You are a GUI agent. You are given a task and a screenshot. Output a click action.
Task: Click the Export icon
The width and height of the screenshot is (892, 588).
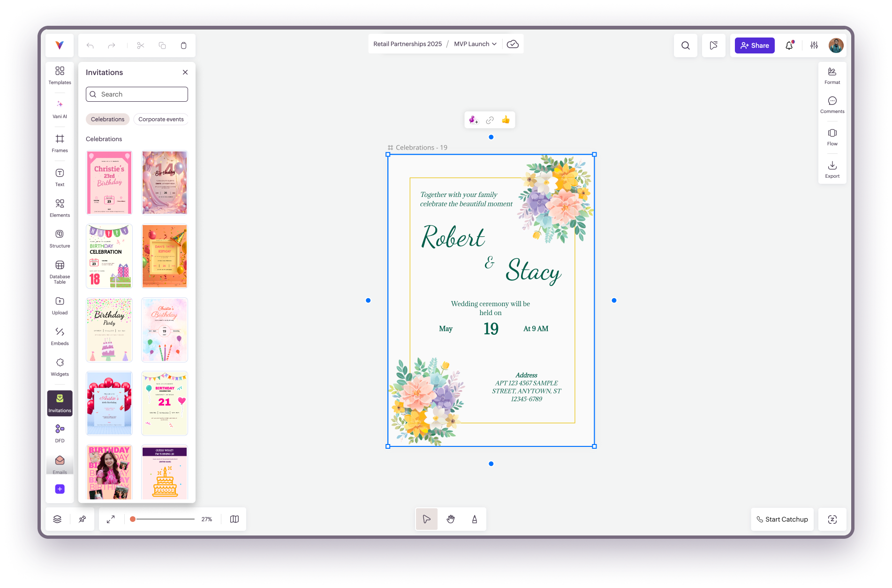832,169
